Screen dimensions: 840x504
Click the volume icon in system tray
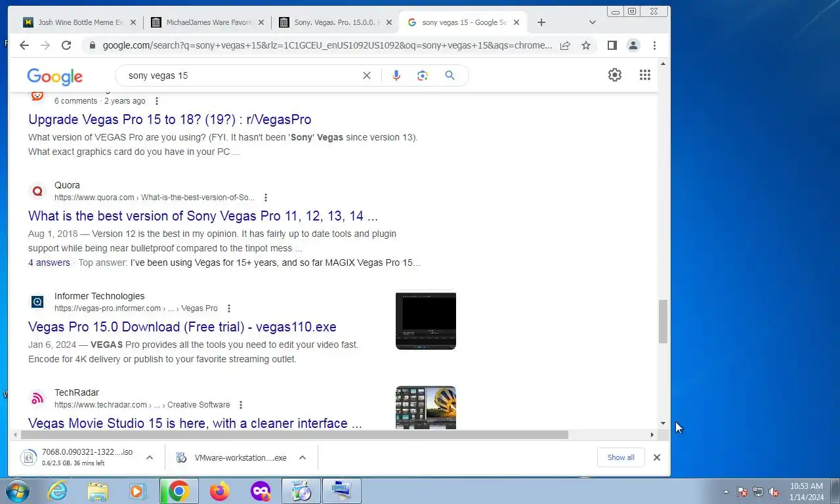point(774,492)
